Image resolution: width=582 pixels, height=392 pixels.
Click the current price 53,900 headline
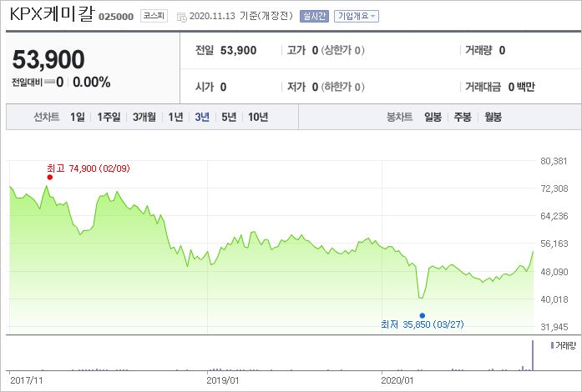48,59
